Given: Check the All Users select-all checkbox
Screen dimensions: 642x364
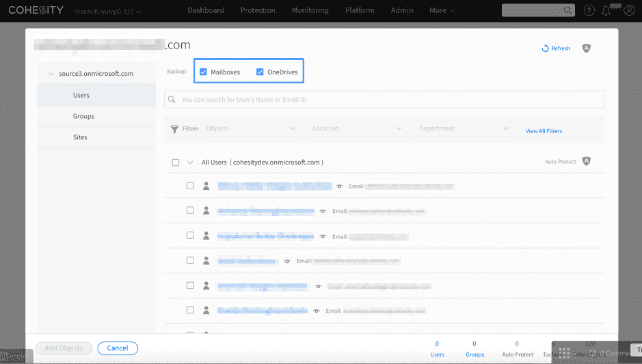Looking at the screenshot, I should click(x=176, y=163).
